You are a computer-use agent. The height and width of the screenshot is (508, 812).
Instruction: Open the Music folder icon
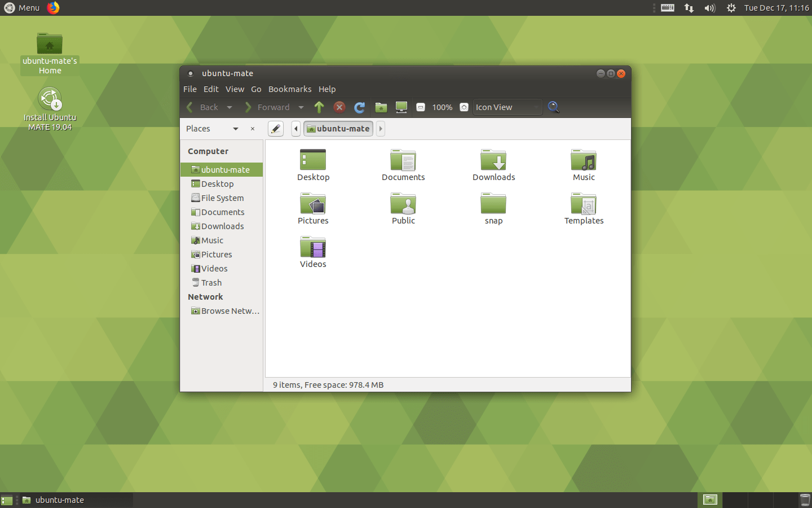pos(584,160)
